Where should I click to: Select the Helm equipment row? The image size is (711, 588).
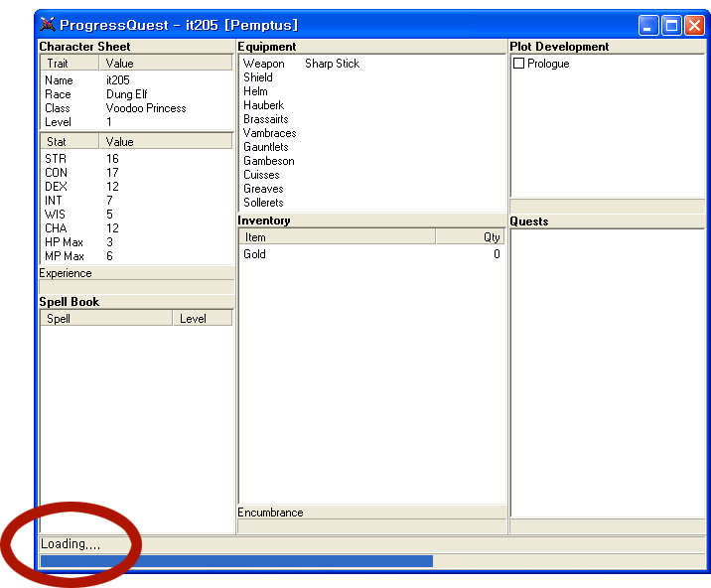371,91
